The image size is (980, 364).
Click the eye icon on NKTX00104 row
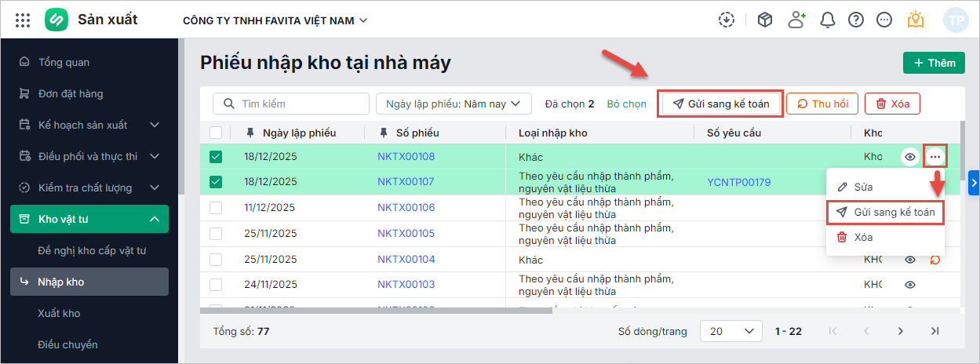(910, 260)
